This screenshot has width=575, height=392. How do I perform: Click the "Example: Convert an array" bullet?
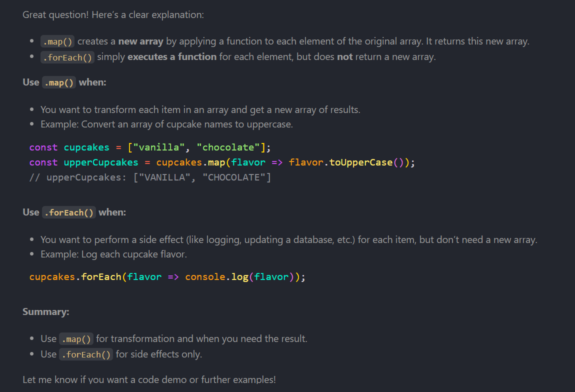point(166,124)
